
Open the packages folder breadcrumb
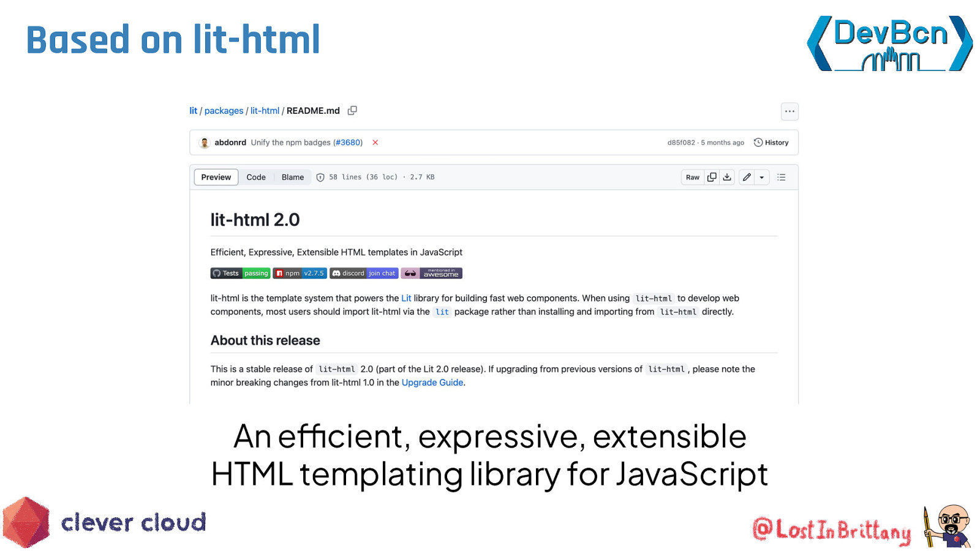224,111
